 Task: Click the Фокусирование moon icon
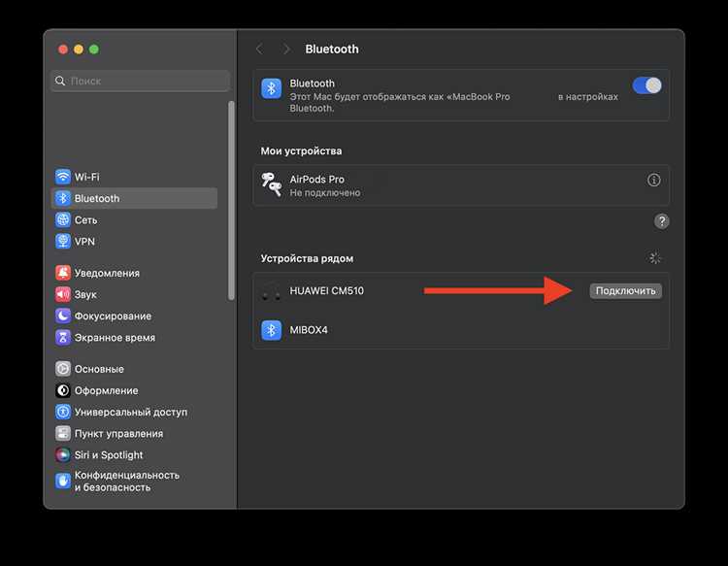63,316
